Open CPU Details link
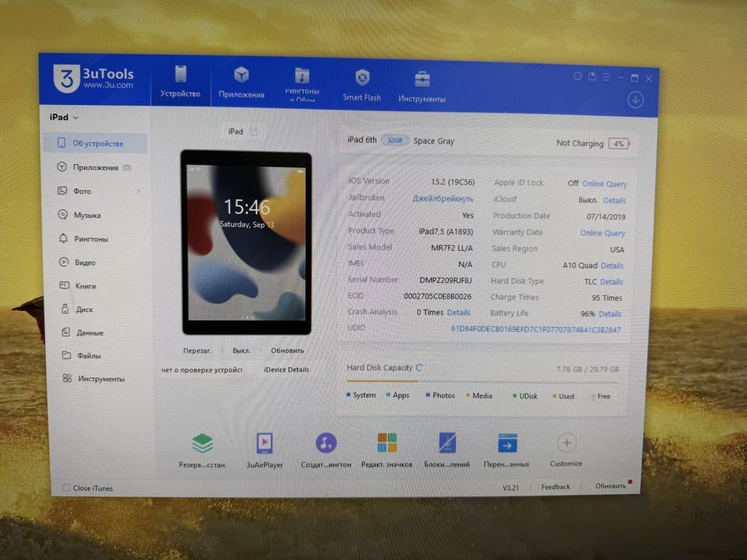 click(x=612, y=266)
